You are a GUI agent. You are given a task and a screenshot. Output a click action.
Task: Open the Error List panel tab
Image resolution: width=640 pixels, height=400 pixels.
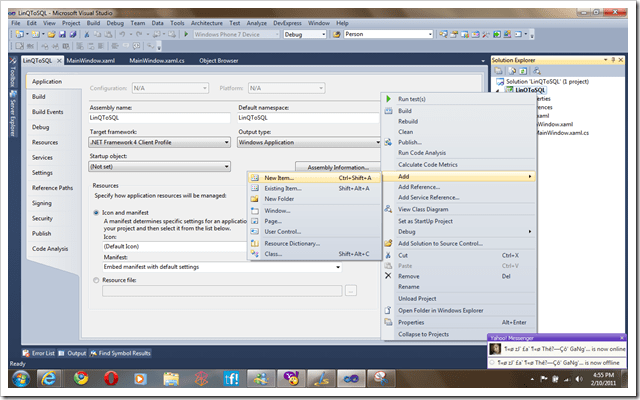[x=42, y=353]
